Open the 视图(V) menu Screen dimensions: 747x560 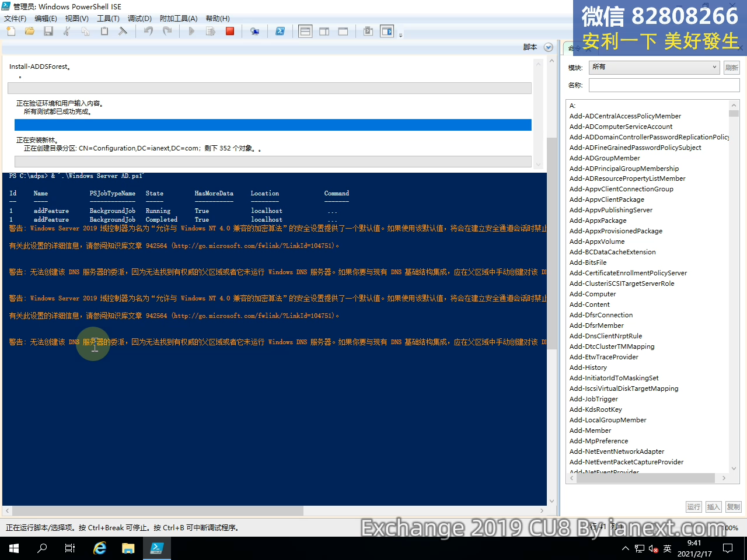[76, 19]
